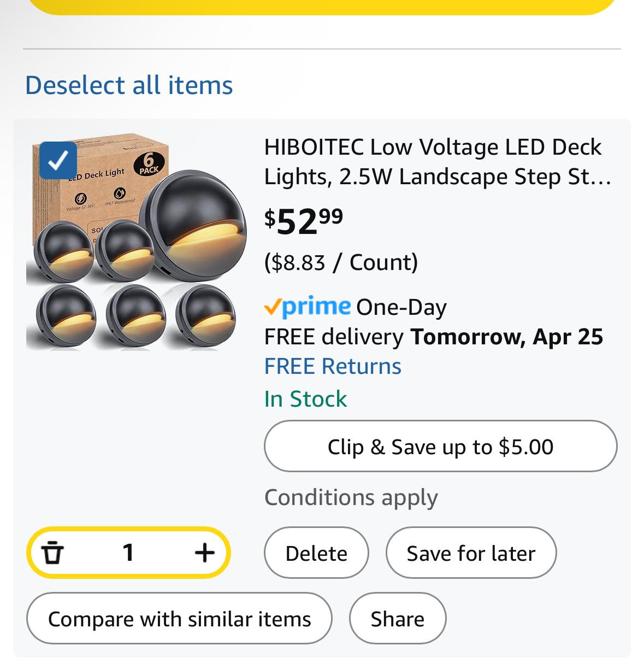Open the deck lights product image
The height and width of the screenshot is (663, 644).
click(137, 246)
